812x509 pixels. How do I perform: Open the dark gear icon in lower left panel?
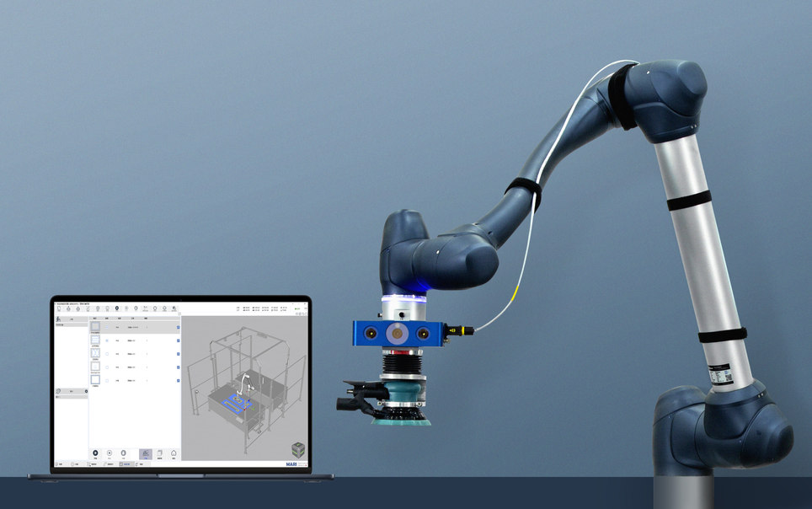click(86, 391)
